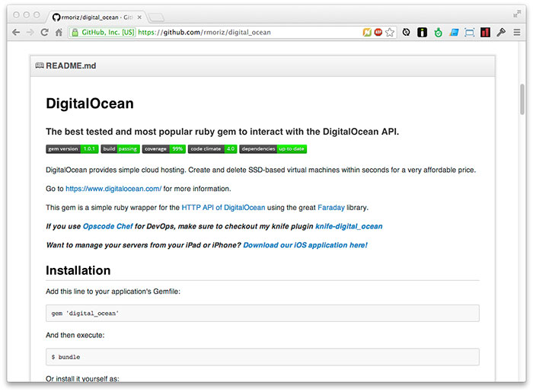Click the 'Or install it yourself as:' text
The width and height of the screenshot is (533, 392).
[x=82, y=378]
